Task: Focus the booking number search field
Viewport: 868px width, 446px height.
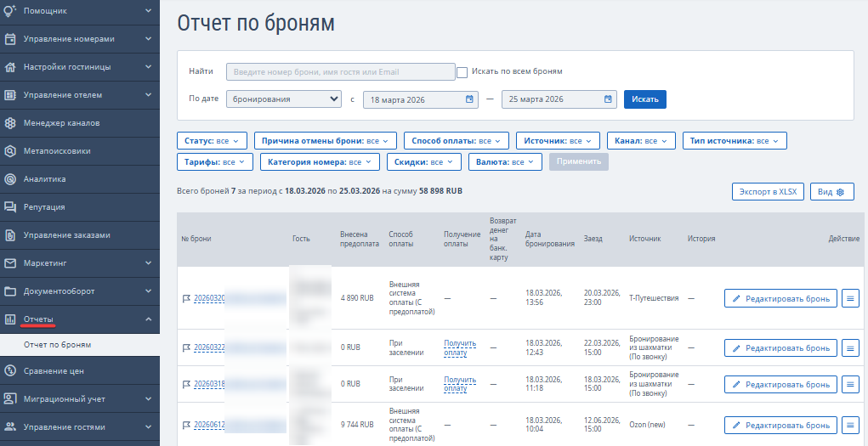Action: pyautogui.click(x=340, y=72)
